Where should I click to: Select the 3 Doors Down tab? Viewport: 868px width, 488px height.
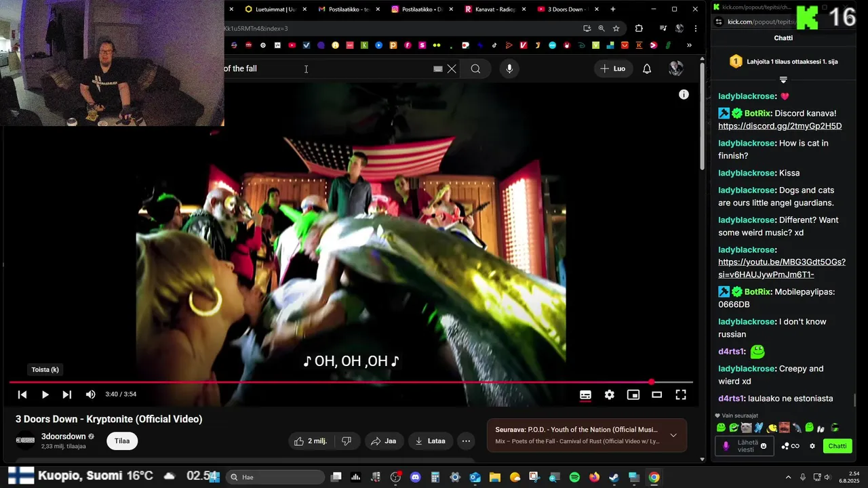coord(567,9)
